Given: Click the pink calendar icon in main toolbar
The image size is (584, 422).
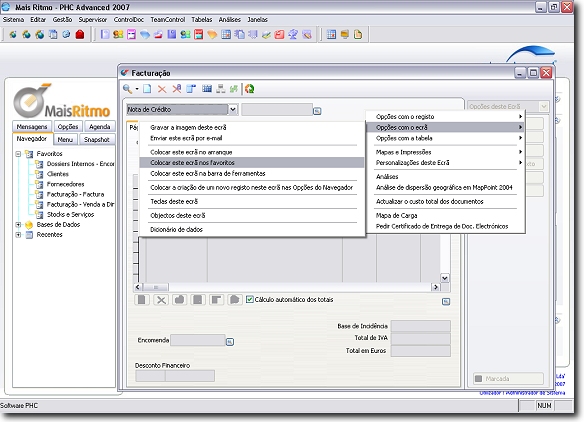Looking at the screenshot, I should click(131, 35).
